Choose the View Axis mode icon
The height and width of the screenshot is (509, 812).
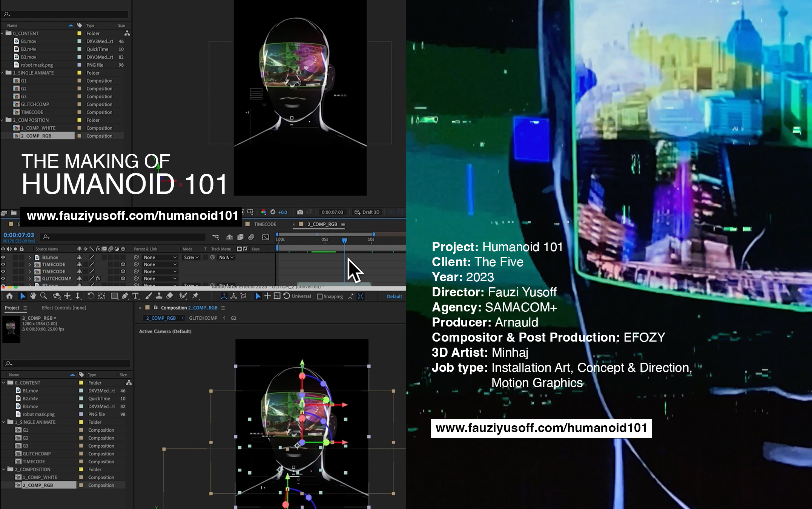[244, 296]
